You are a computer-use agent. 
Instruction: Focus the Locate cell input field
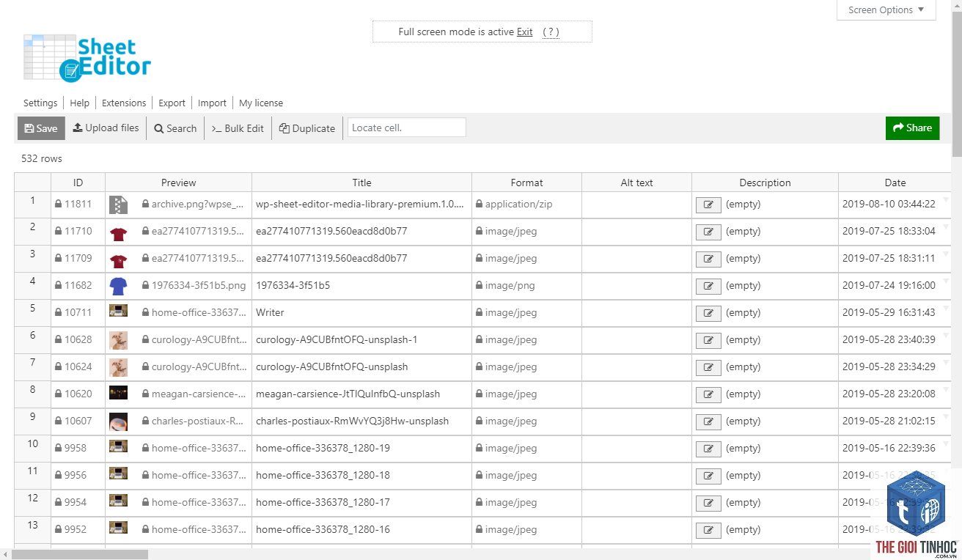click(407, 128)
